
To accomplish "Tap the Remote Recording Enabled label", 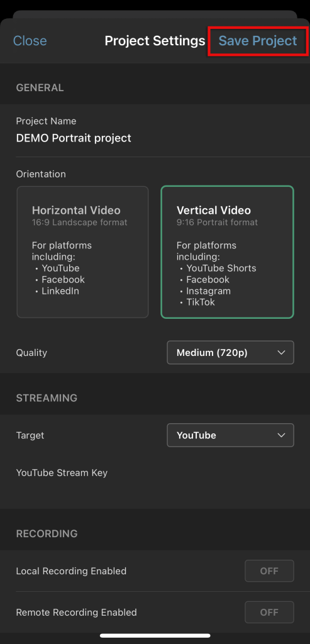I will (x=76, y=613).
